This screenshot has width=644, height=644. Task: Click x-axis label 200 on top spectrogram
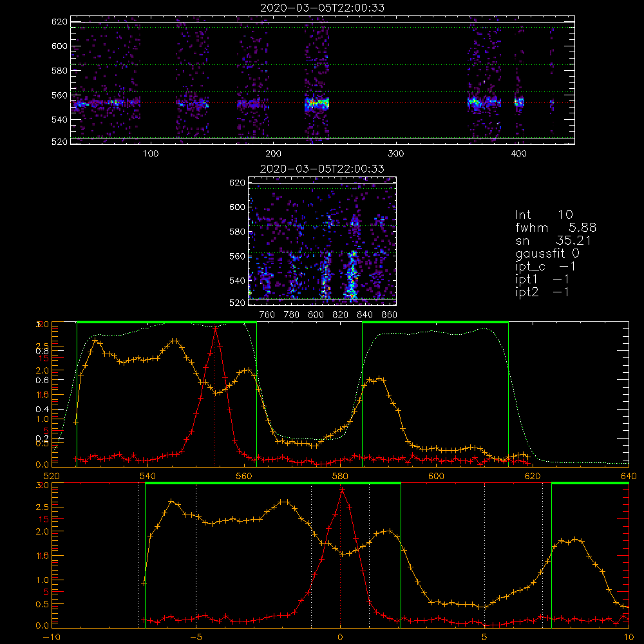pyautogui.click(x=273, y=154)
